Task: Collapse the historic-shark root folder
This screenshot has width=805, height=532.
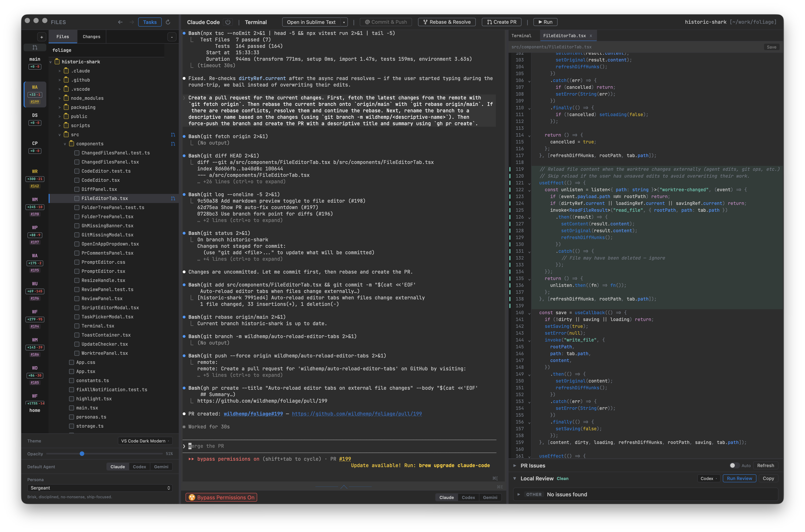Action: click(51, 62)
